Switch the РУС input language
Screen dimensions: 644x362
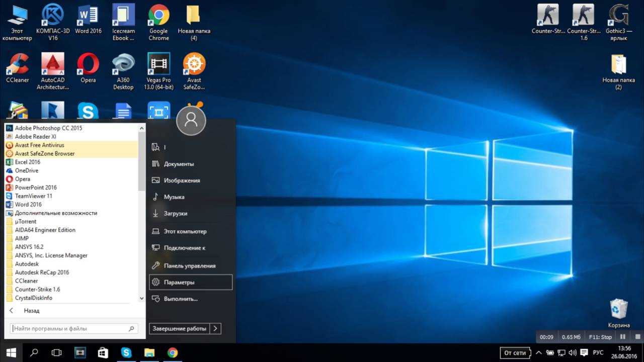point(599,352)
